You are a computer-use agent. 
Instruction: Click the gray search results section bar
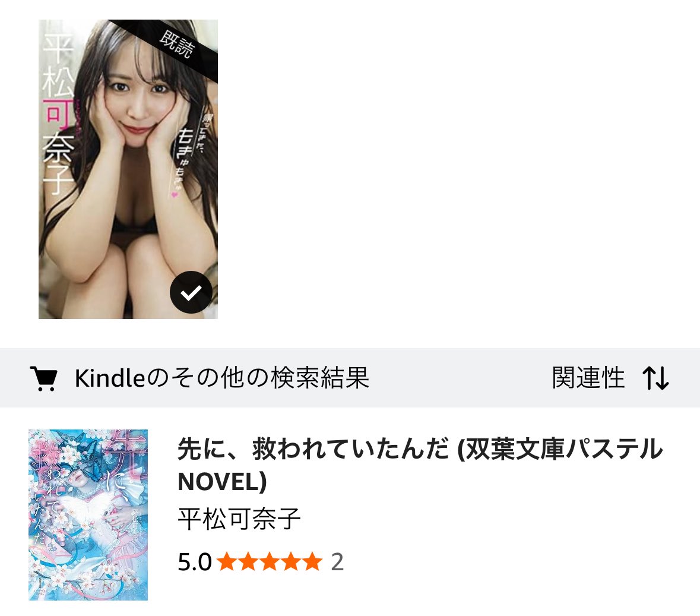(x=350, y=378)
